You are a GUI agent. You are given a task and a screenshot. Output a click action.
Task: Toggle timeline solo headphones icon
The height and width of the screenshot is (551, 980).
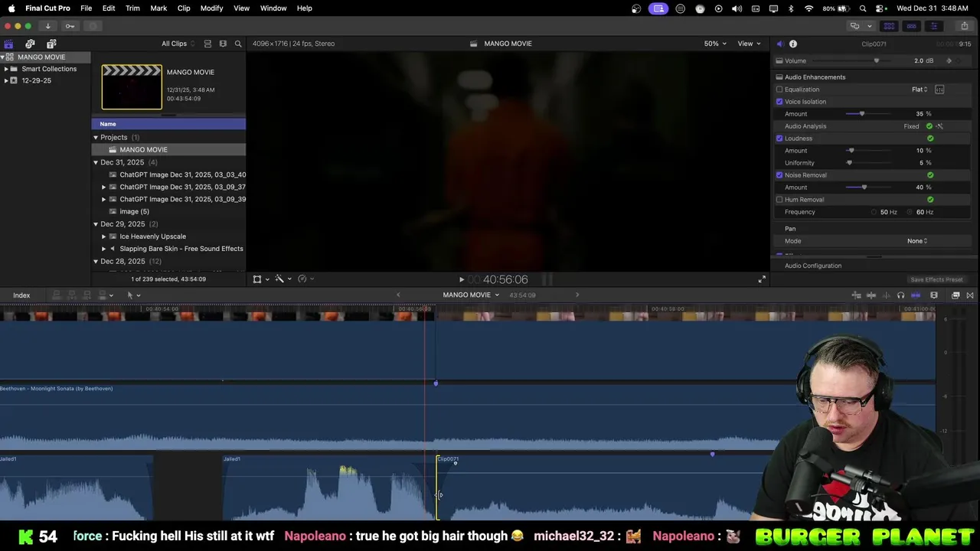tap(900, 295)
